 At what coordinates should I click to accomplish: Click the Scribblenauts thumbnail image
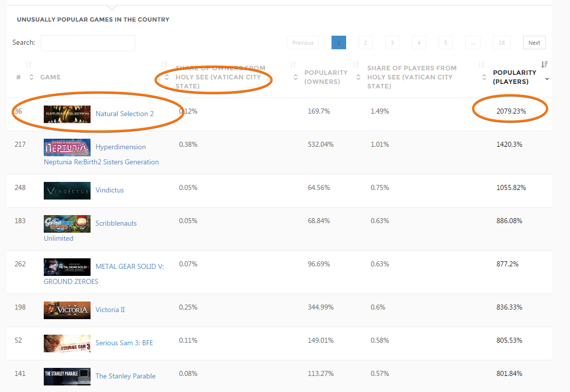click(67, 224)
